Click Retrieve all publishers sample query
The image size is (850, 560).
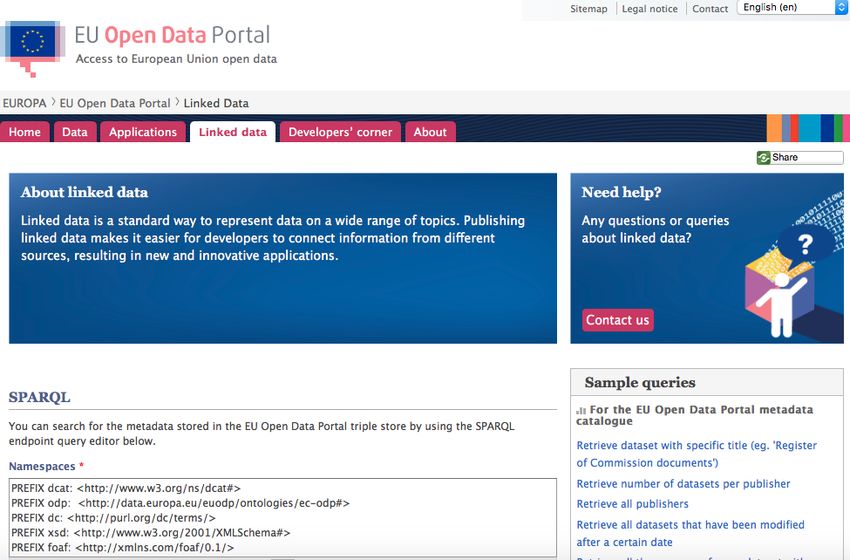coord(632,504)
